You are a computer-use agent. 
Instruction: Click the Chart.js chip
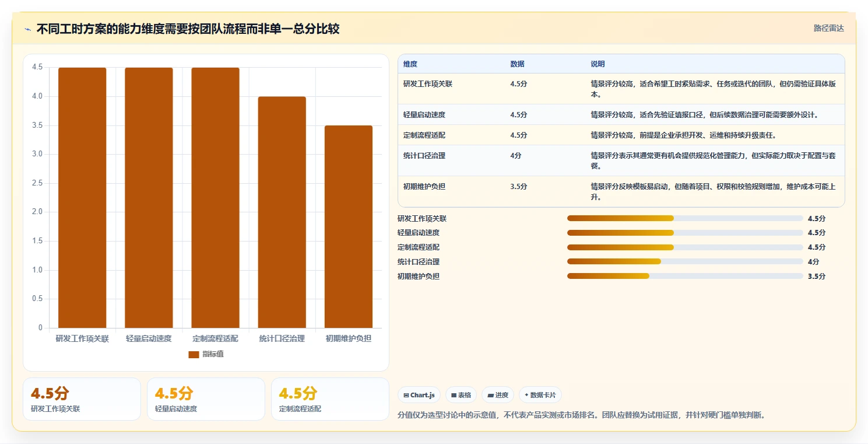point(419,395)
